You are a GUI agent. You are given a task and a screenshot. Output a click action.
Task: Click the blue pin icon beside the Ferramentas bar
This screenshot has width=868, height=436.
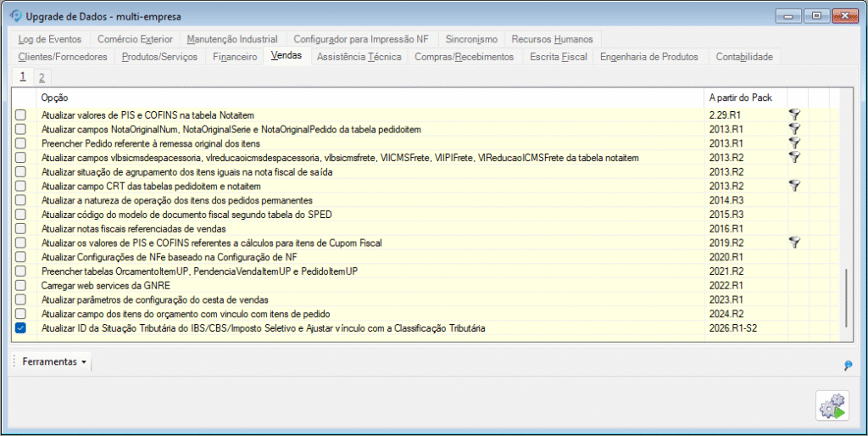coord(848,366)
